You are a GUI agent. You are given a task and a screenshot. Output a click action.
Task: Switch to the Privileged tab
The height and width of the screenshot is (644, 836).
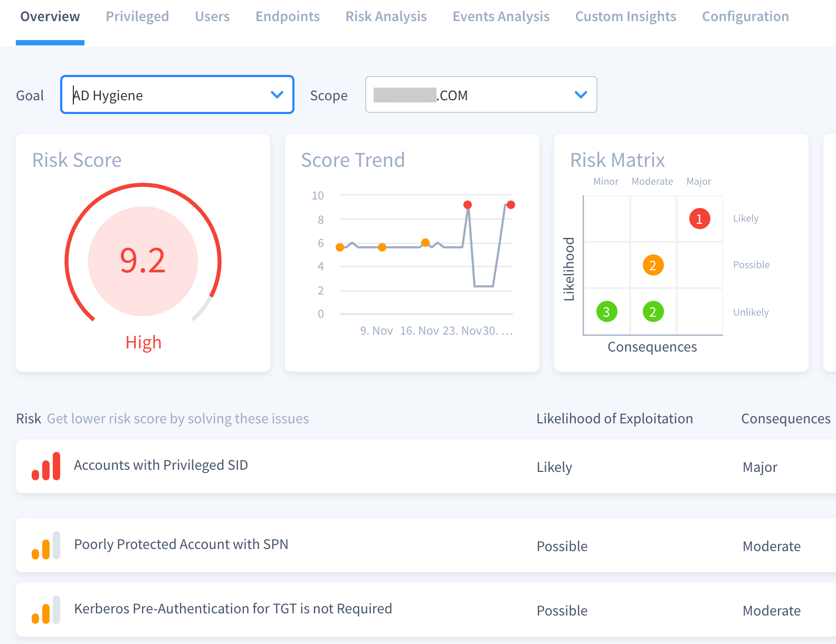point(137,17)
